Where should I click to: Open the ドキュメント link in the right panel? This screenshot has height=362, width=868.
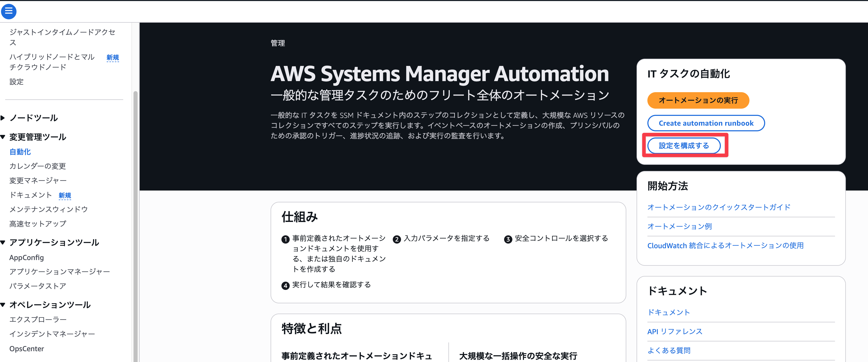pos(669,312)
